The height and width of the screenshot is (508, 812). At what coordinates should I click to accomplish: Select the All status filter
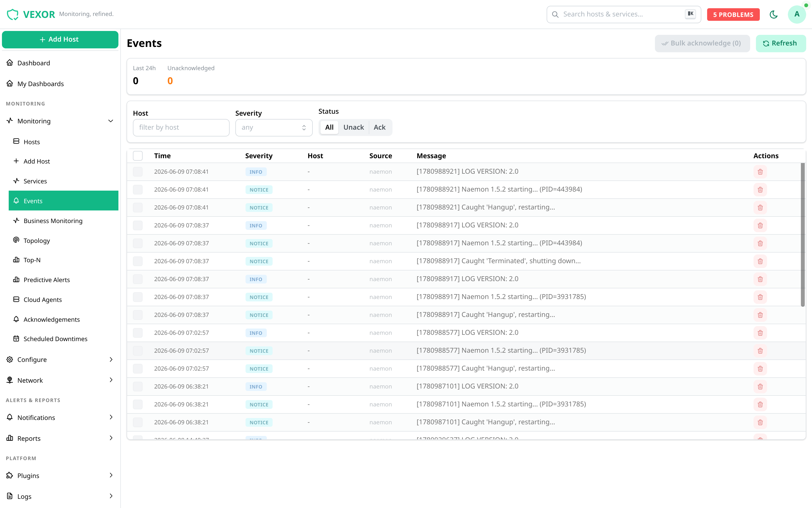coord(329,127)
